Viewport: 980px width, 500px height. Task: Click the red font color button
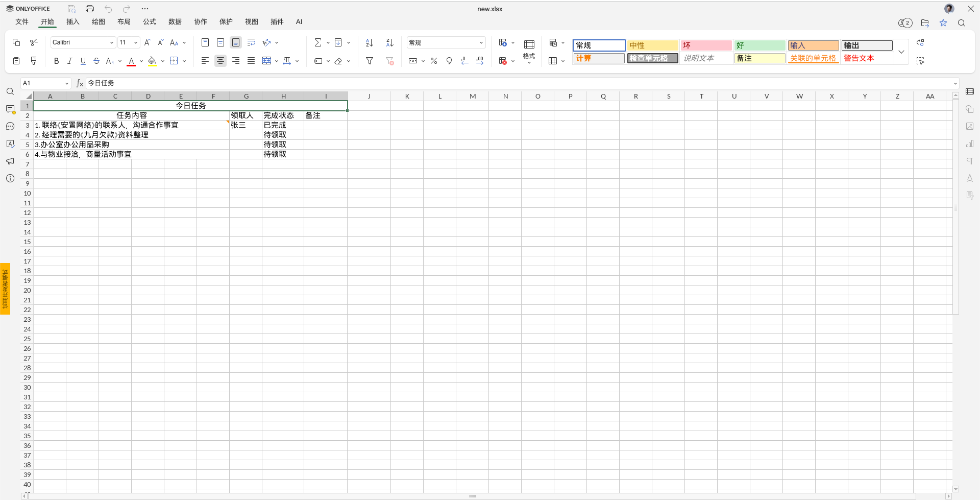click(x=131, y=61)
